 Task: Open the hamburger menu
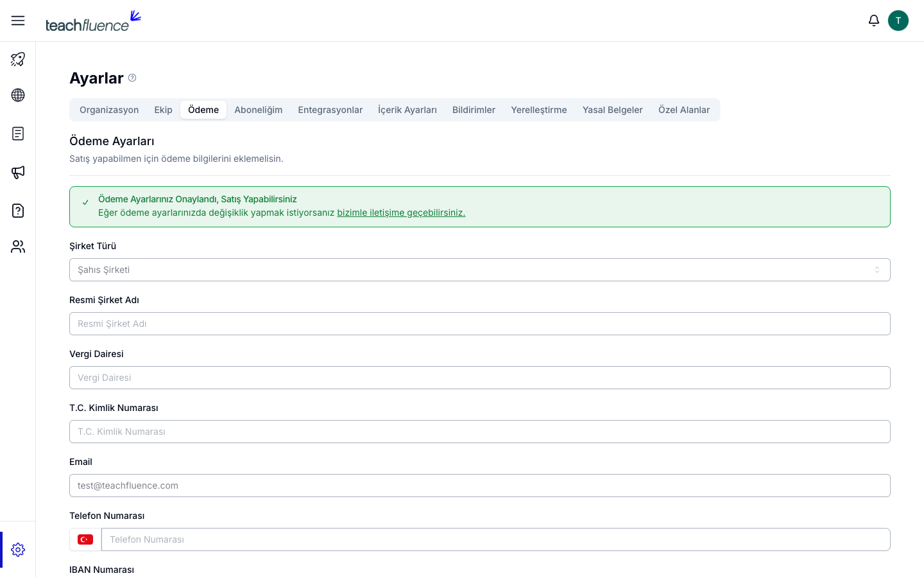coord(18,21)
